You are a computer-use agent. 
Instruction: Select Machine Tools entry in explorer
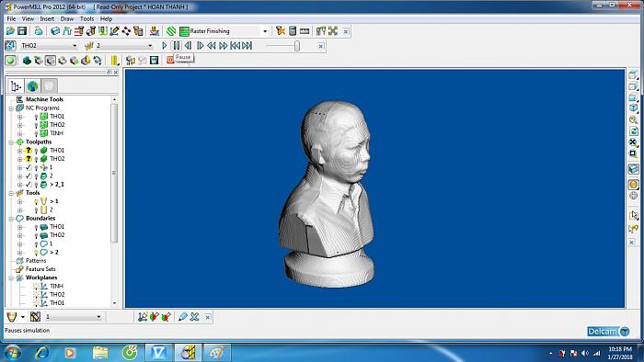[x=44, y=99]
